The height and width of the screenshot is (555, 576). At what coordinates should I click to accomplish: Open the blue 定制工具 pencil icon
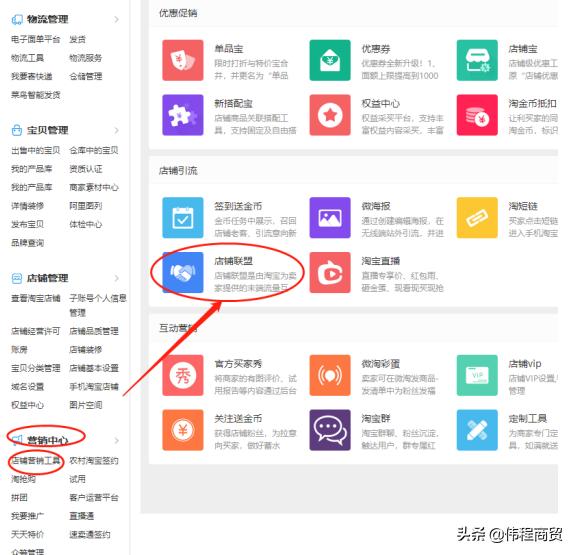477,430
